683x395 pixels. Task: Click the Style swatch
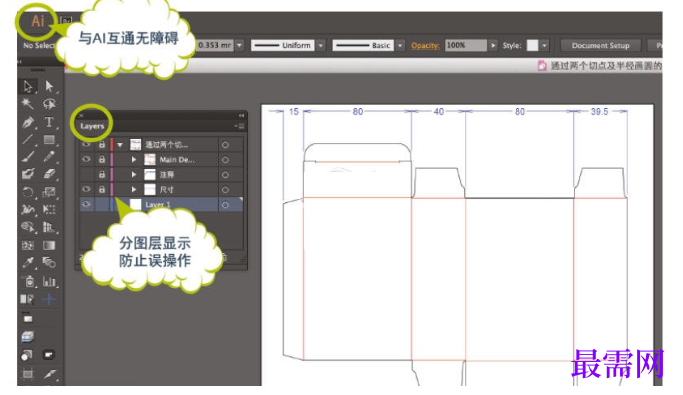532,45
